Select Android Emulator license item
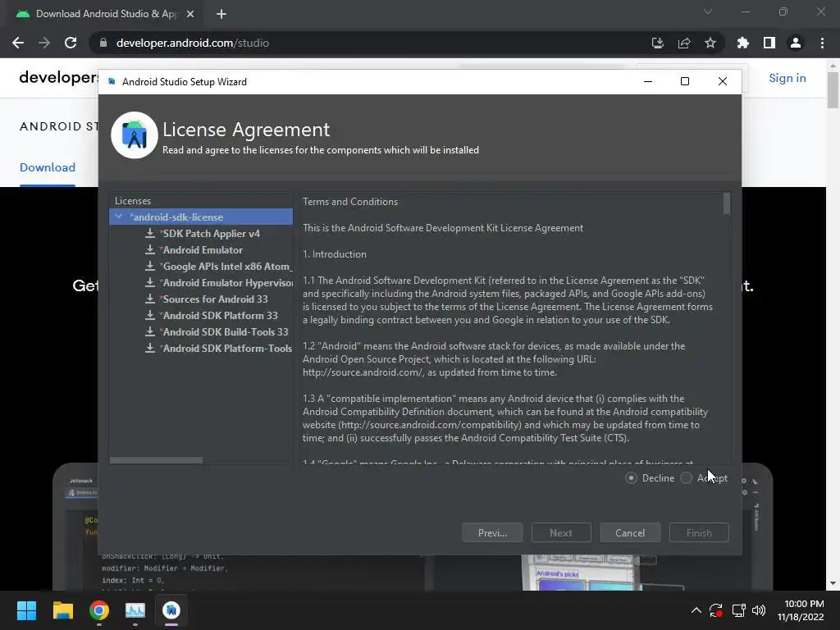The image size is (840, 630). (203, 250)
